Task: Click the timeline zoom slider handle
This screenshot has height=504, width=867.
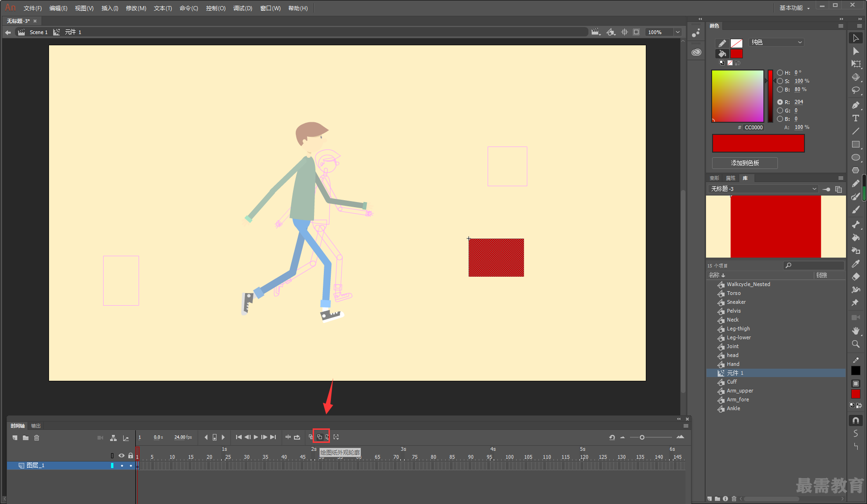Action: [642, 437]
